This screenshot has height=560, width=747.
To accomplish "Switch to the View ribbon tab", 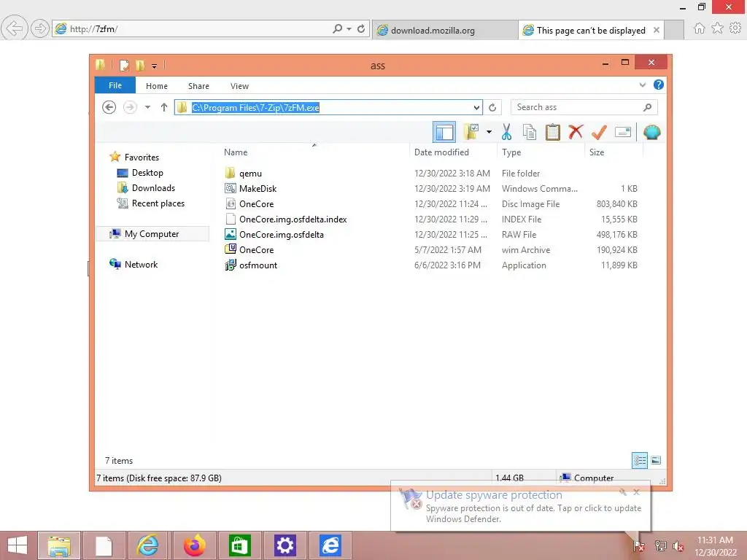I will click(x=239, y=86).
